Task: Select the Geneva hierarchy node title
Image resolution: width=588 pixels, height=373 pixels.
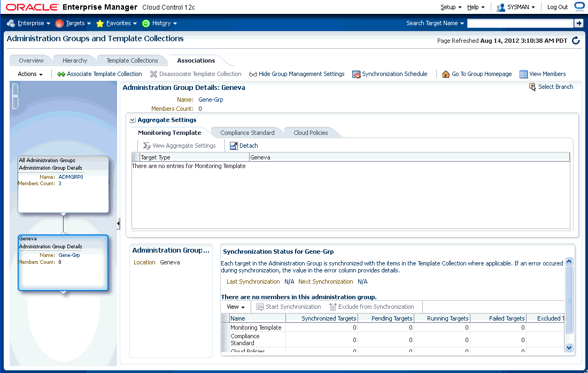Action: click(x=28, y=239)
